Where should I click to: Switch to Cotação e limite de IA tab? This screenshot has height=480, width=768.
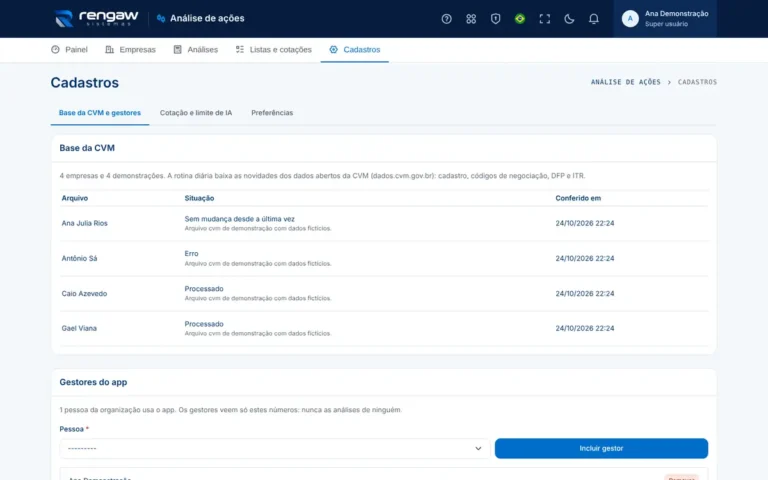196,113
